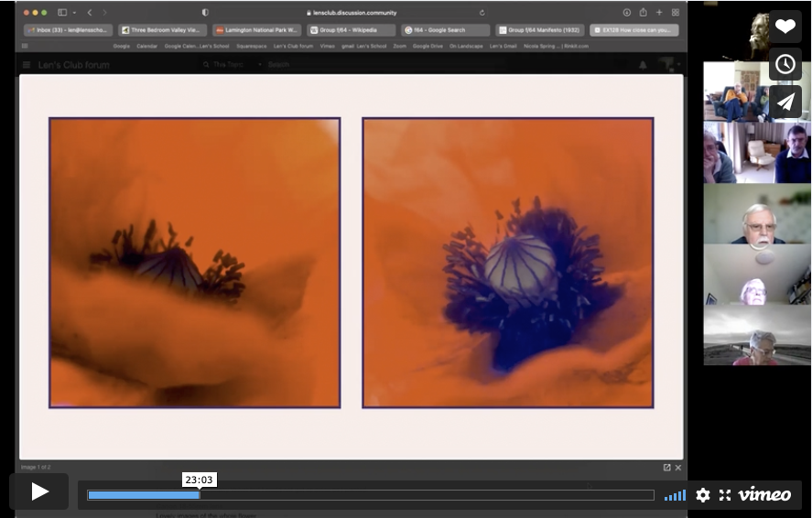Show Safari downloads

pos(626,13)
